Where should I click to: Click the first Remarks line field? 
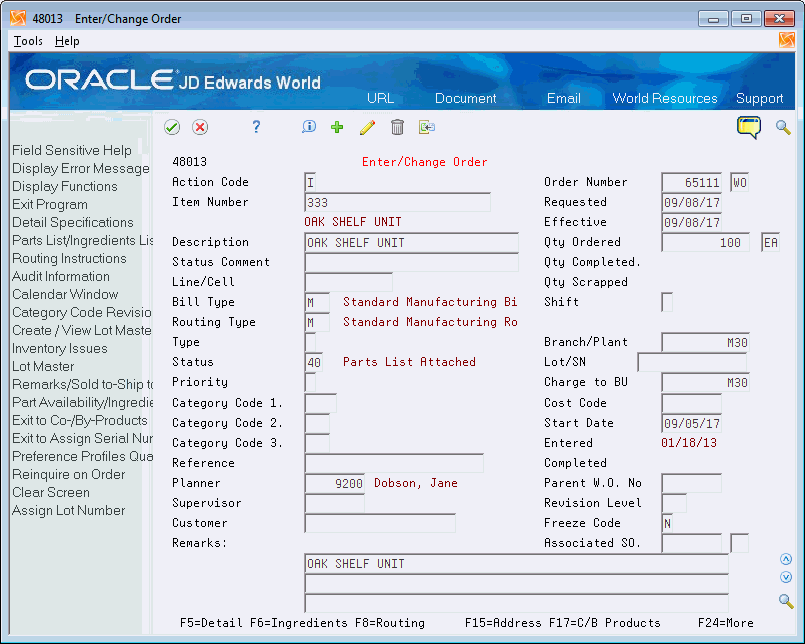516,564
